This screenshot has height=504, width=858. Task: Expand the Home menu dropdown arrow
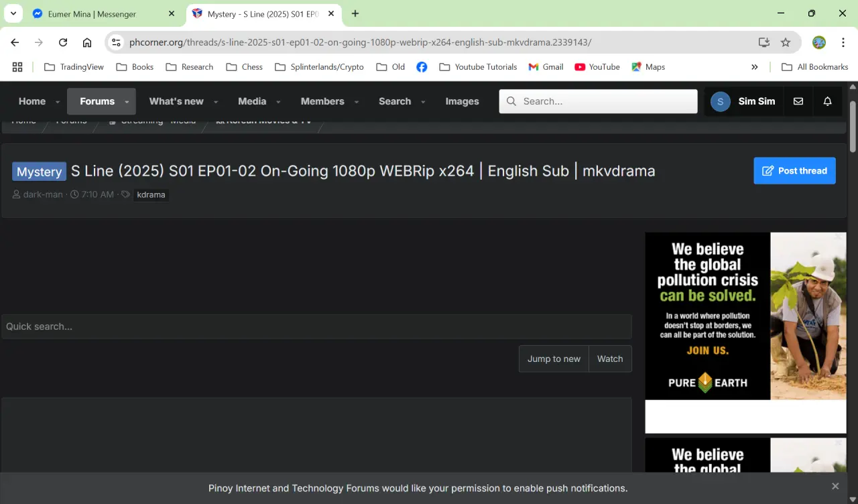click(x=58, y=102)
